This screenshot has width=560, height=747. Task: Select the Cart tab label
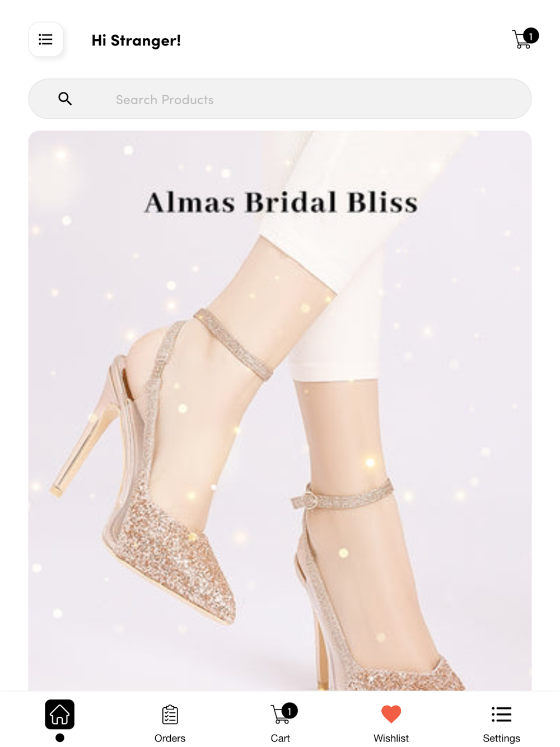[x=280, y=738]
